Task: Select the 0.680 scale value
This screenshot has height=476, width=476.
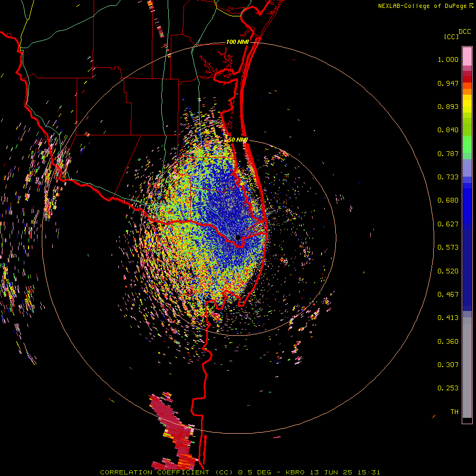Action: pyautogui.click(x=448, y=200)
